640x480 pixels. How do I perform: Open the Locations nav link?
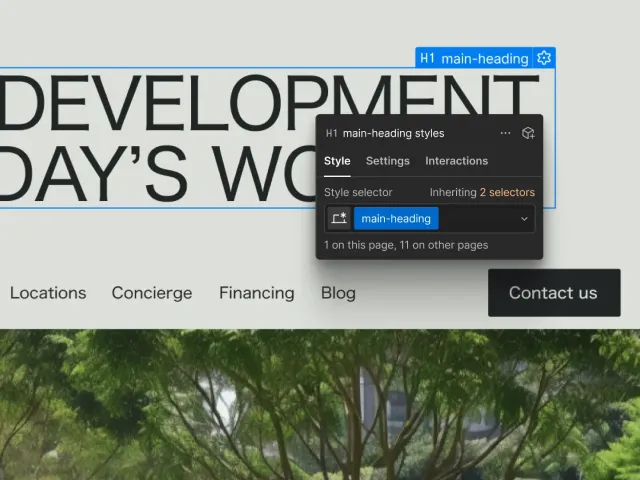tap(48, 293)
